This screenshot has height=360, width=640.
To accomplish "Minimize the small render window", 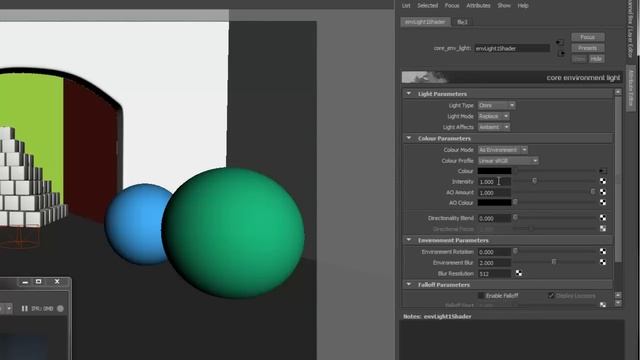I will pos(25,282).
